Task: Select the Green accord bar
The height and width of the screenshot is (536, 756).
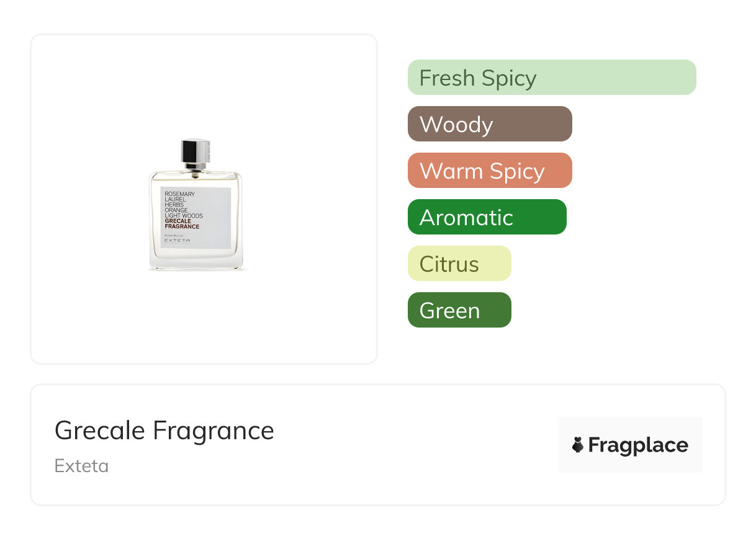Action: pyautogui.click(x=459, y=310)
